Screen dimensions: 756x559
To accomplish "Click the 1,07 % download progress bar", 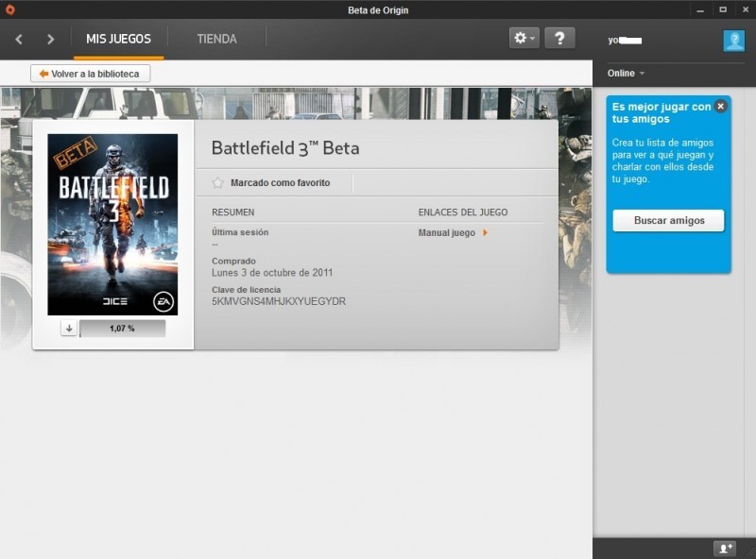I will [x=123, y=329].
